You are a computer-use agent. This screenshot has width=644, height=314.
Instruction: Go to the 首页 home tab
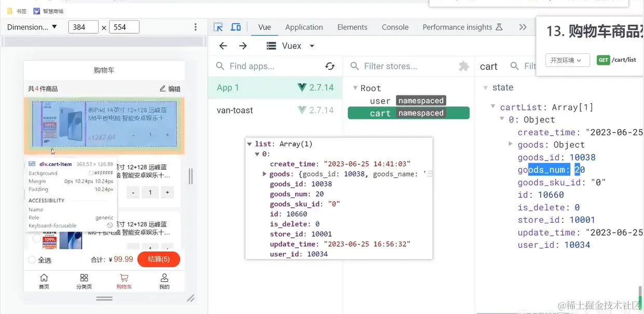(x=44, y=281)
